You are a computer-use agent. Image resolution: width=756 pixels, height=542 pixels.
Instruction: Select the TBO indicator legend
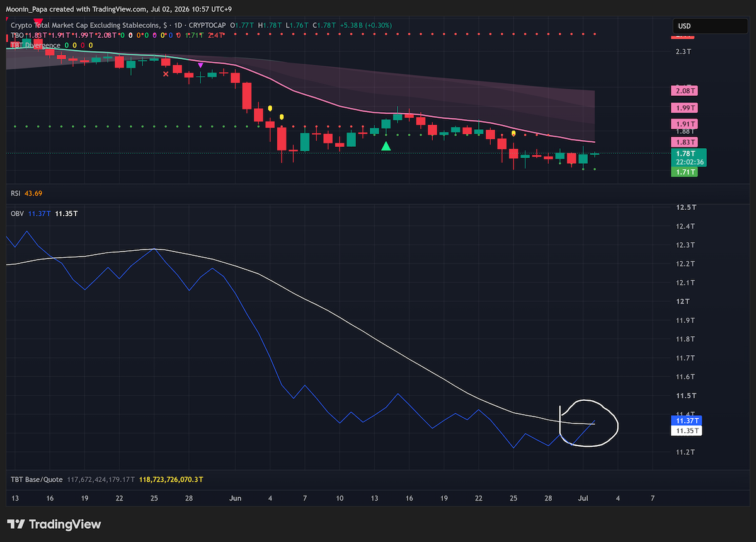[17, 35]
